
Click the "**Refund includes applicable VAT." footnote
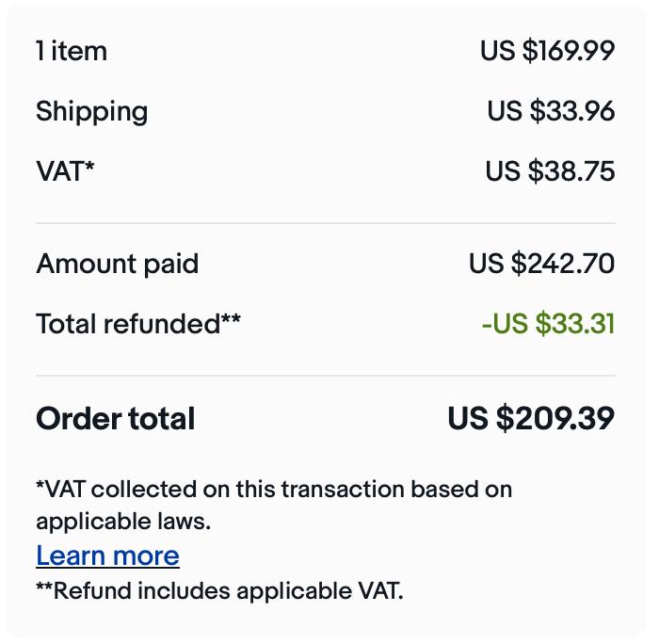pyautogui.click(x=219, y=591)
